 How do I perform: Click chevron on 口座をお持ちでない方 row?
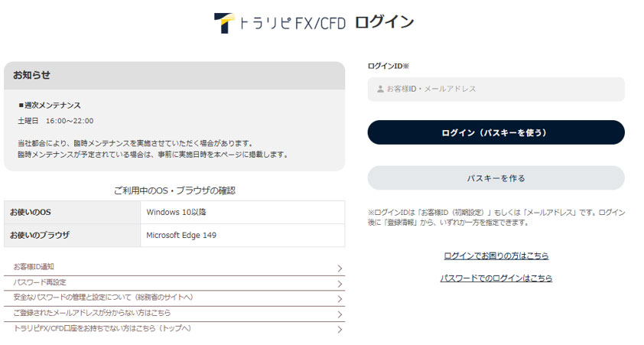[x=340, y=330]
